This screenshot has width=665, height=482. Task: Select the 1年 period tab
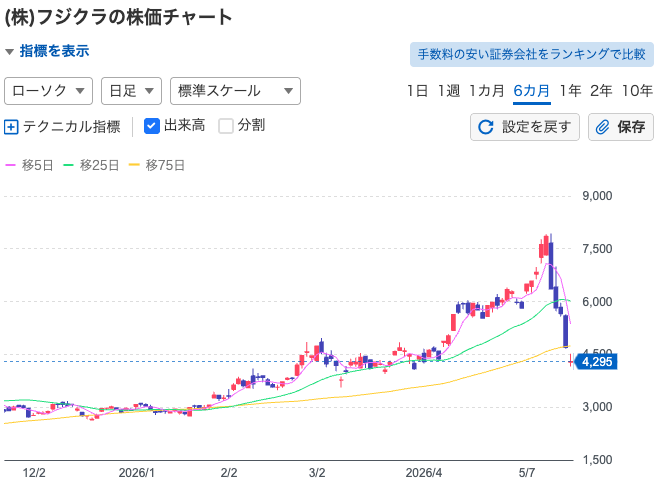point(570,91)
